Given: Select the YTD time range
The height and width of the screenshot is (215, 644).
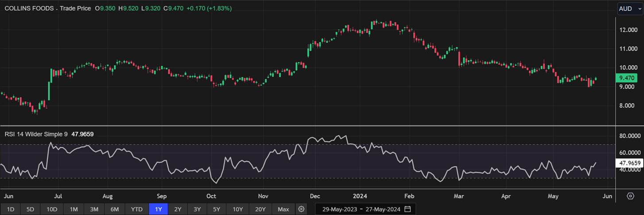Looking at the screenshot, I should [x=137, y=209].
